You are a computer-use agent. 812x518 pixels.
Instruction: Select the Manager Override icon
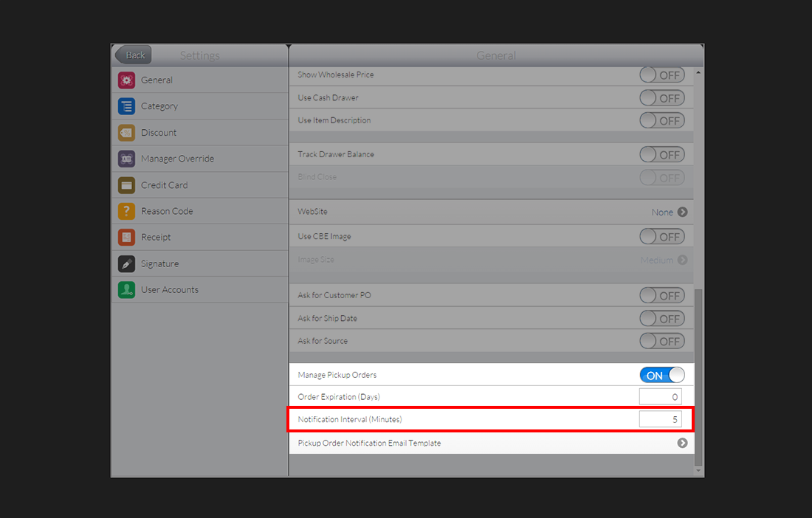[126, 159]
